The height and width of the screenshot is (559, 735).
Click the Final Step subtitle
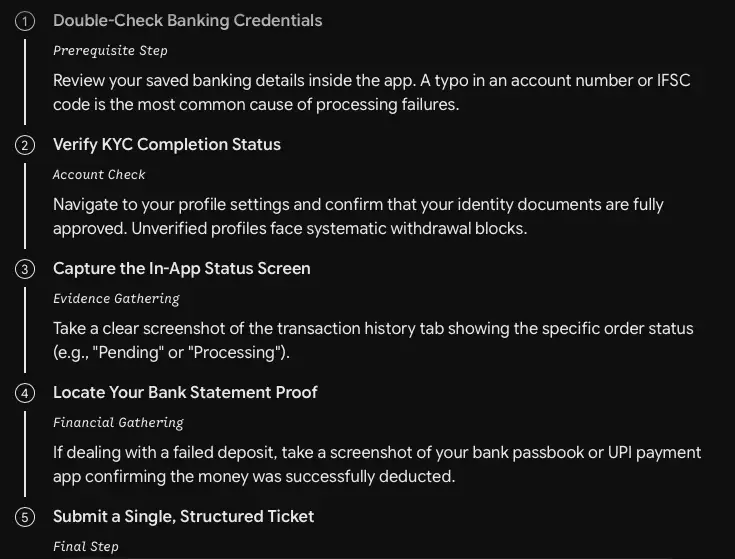pyautogui.click(x=86, y=546)
